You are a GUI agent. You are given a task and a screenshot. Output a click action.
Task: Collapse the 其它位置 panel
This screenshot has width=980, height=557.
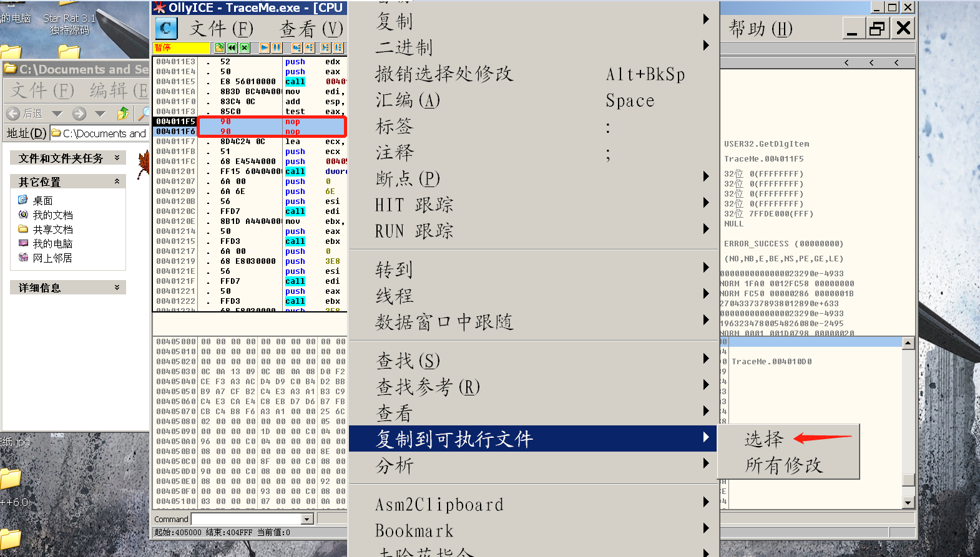(117, 181)
